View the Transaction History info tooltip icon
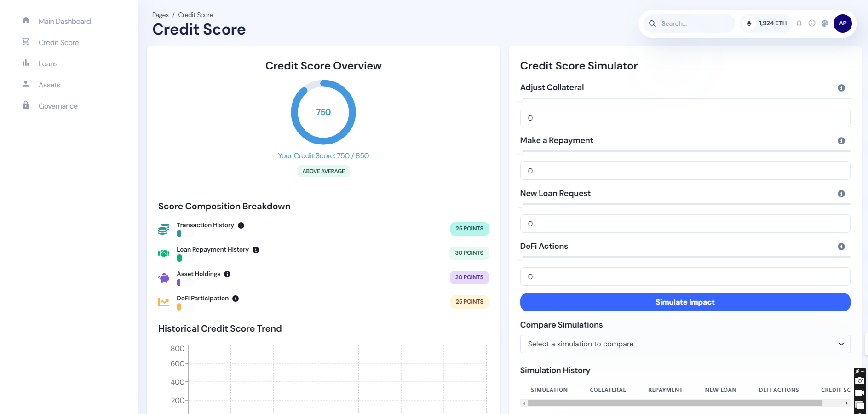Image resolution: width=868 pixels, height=414 pixels. (x=241, y=225)
